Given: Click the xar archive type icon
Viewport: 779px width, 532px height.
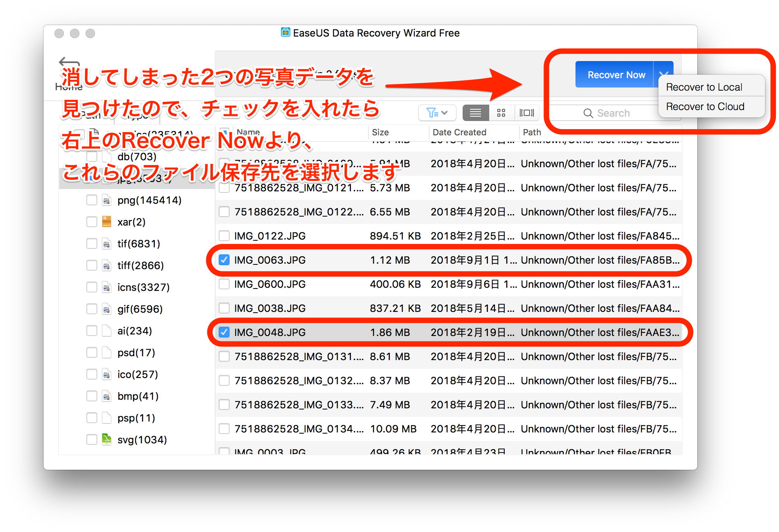Looking at the screenshot, I should (x=106, y=222).
